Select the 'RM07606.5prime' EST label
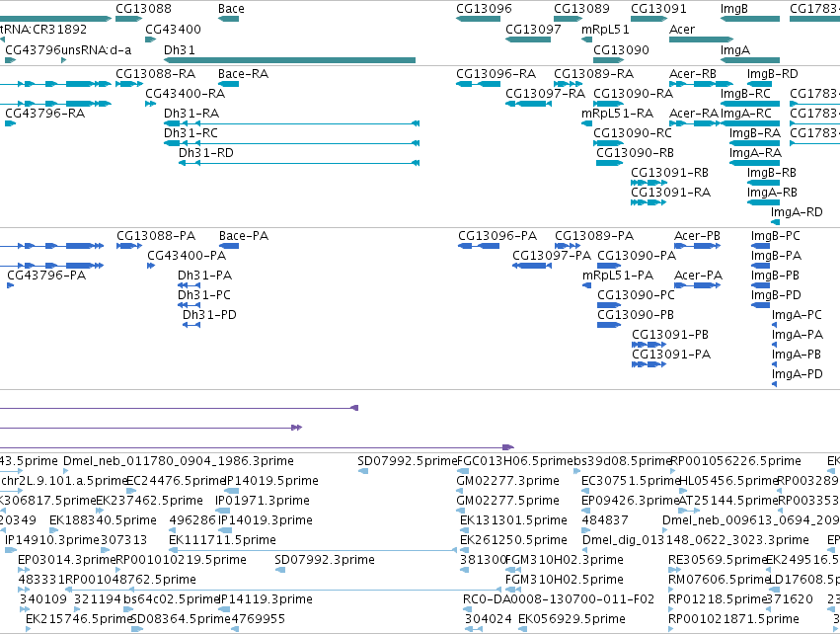The height and width of the screenshot is (634, 840). [x=719, y=580]
